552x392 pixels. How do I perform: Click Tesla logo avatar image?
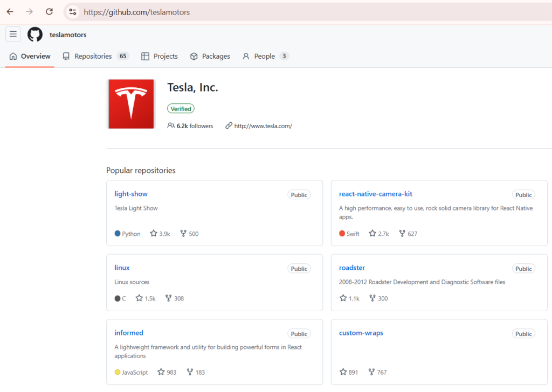[x=131, y=104]
